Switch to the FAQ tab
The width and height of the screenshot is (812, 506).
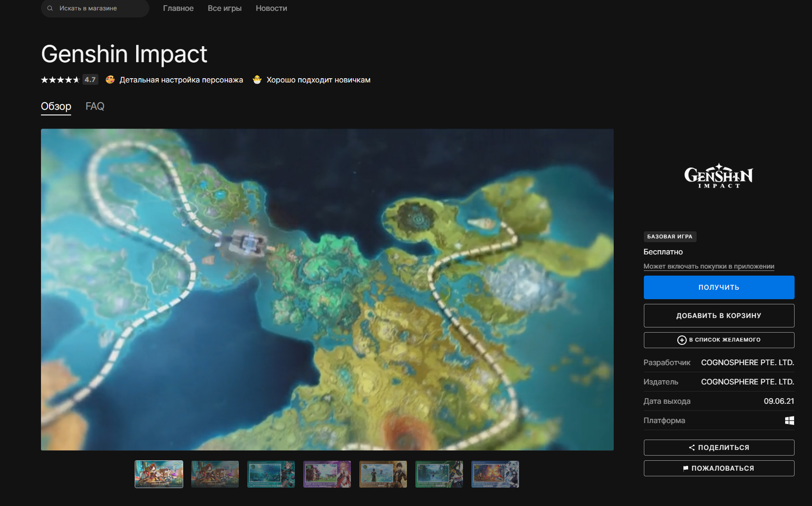point(95,106)
